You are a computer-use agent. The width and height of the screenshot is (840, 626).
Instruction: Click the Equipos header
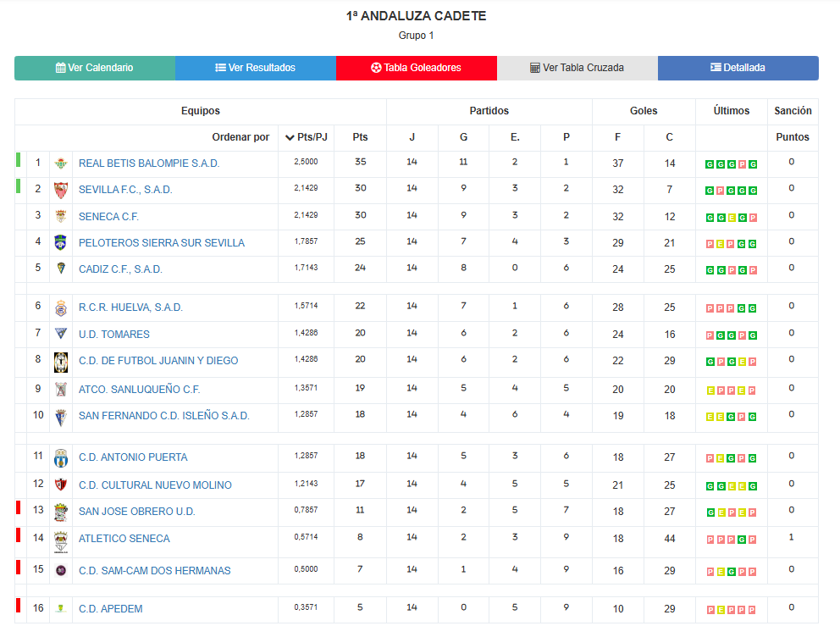[201, 111]
